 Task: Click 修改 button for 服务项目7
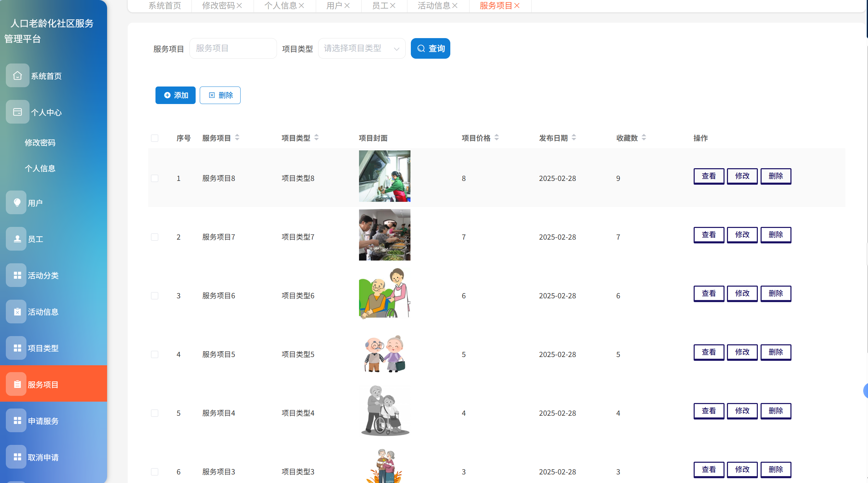click(x=742, y=235)
